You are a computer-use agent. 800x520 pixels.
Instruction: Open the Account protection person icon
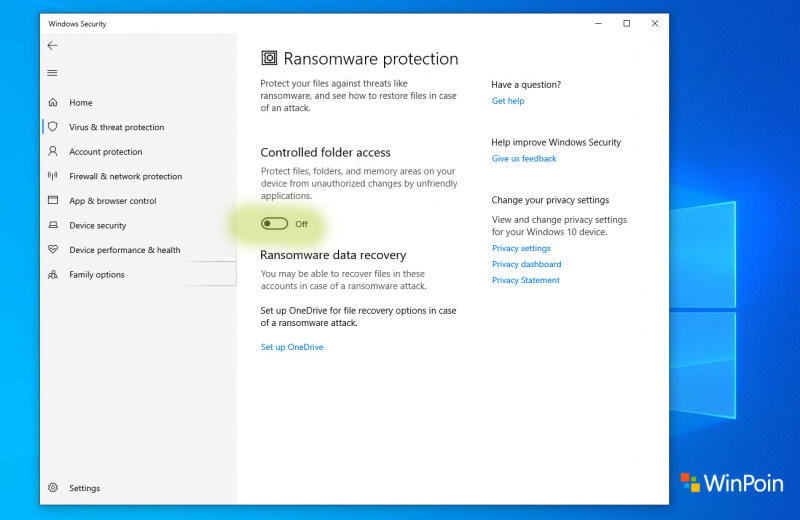tap(52, 152)
